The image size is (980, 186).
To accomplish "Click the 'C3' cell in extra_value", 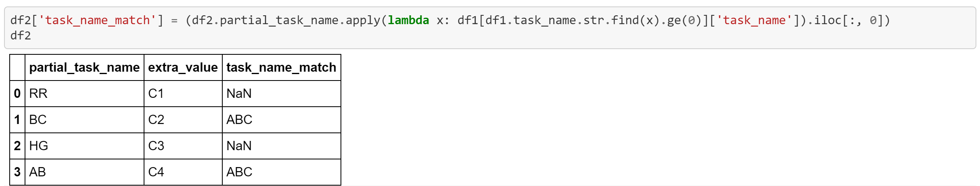I will point(156,146).
